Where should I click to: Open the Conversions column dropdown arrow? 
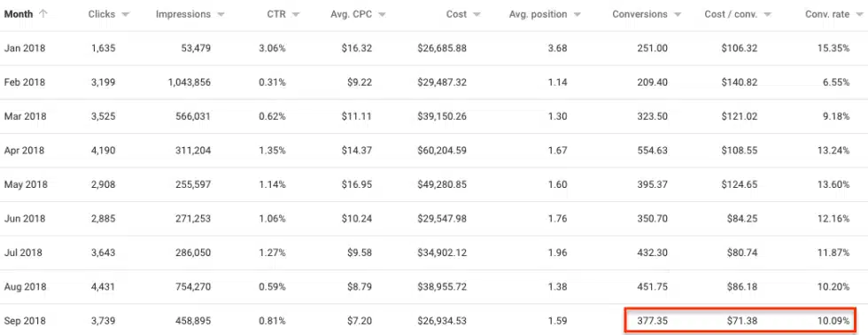(x=678, y=15)
